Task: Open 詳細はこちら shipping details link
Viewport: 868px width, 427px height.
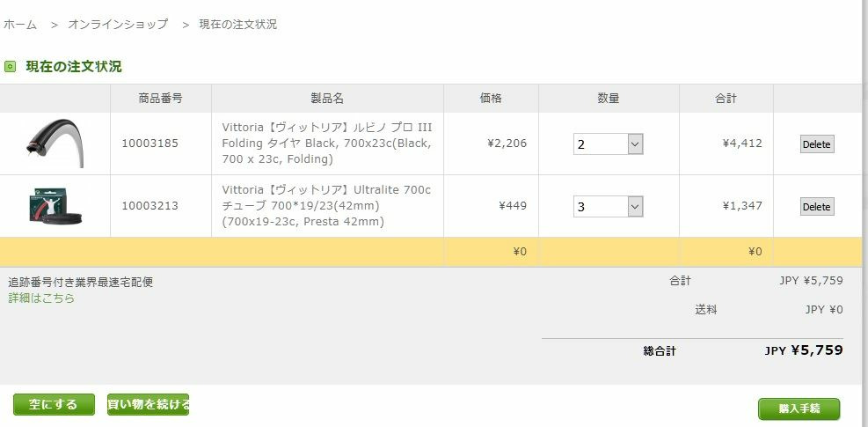Action: point(41,298)
